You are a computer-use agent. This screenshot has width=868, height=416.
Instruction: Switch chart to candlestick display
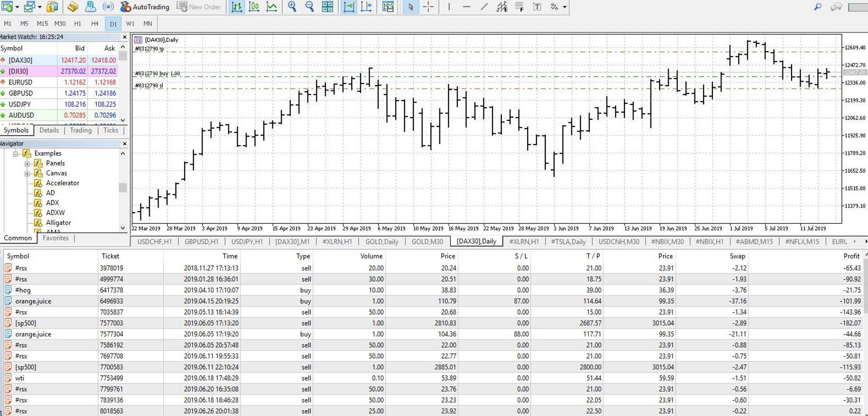click(x=254, y=7)
